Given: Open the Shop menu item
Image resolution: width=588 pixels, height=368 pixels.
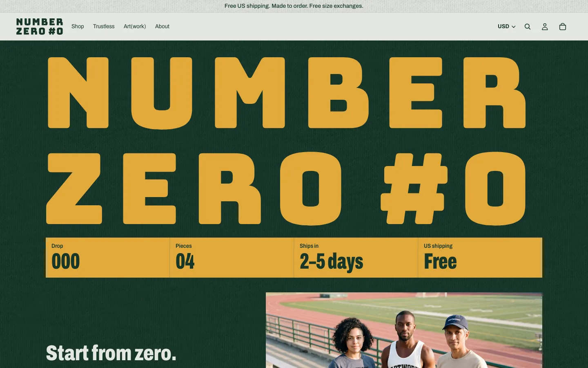Looking at the screenshot, I should [78, 27].
